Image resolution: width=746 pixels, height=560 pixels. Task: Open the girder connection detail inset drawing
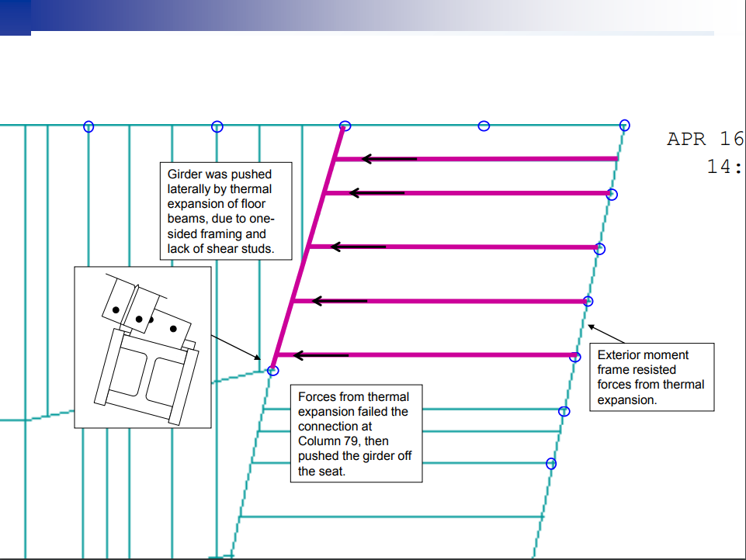click(x=143, y=347)
